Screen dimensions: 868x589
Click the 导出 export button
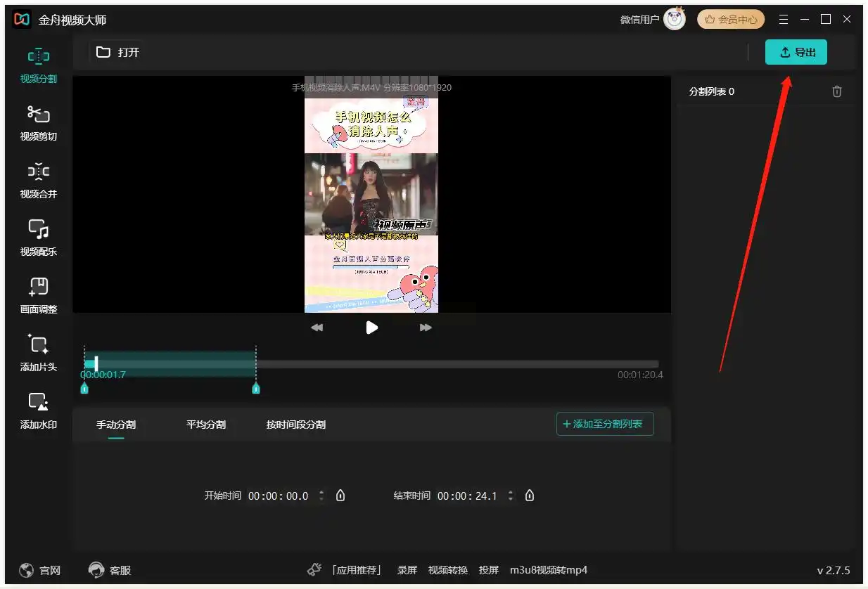796,52
